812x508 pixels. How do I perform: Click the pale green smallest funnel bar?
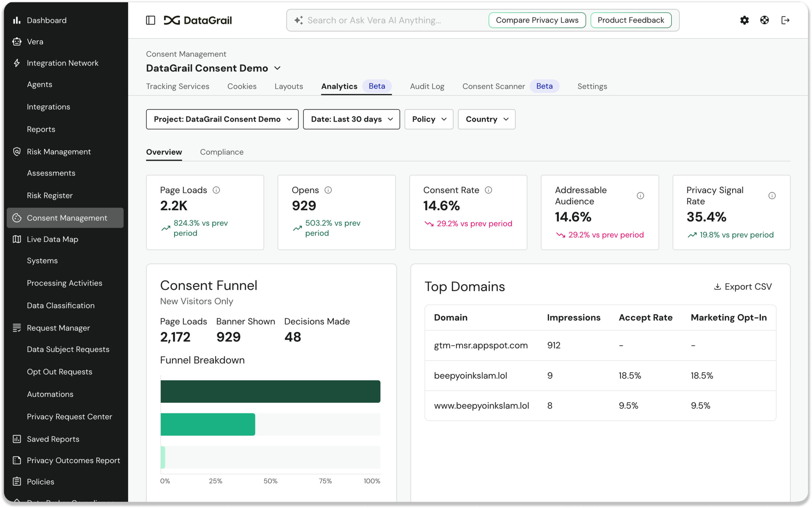(163, 457)
